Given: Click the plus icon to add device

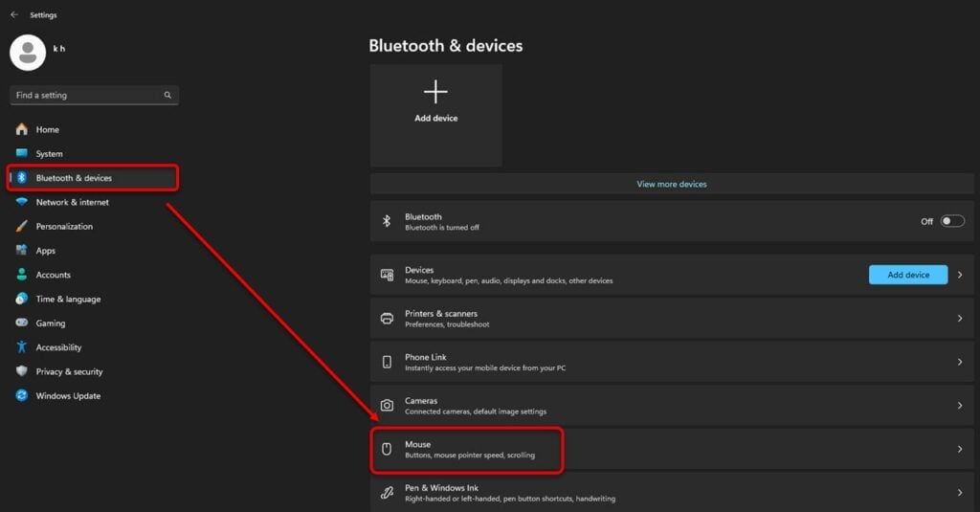Looking at the screenshot, I should point(435,92).
